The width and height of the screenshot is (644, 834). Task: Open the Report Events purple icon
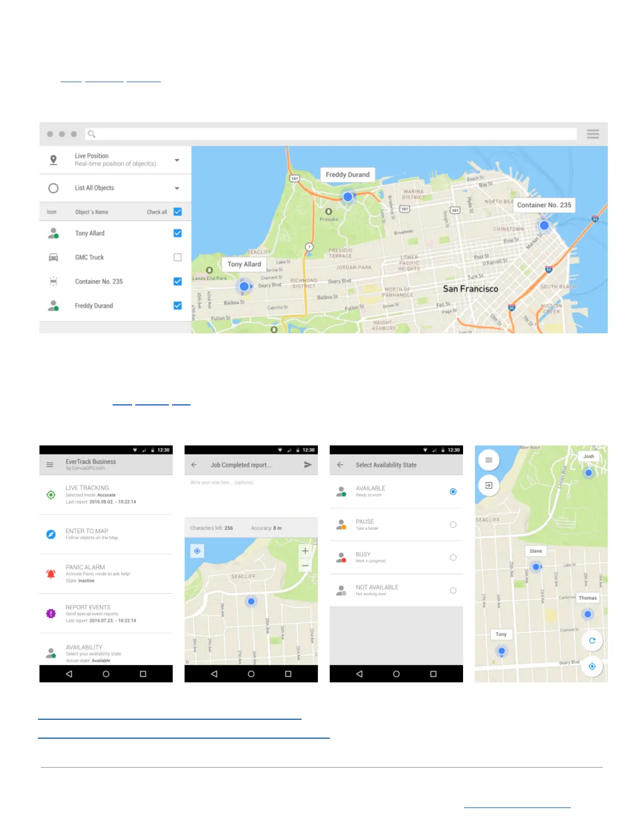click(x=51, y=613)
